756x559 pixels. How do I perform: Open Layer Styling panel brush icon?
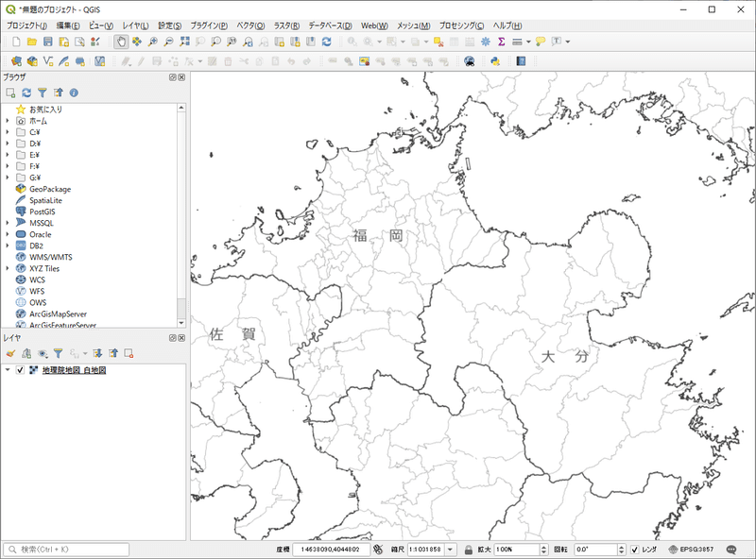[10, 354]
